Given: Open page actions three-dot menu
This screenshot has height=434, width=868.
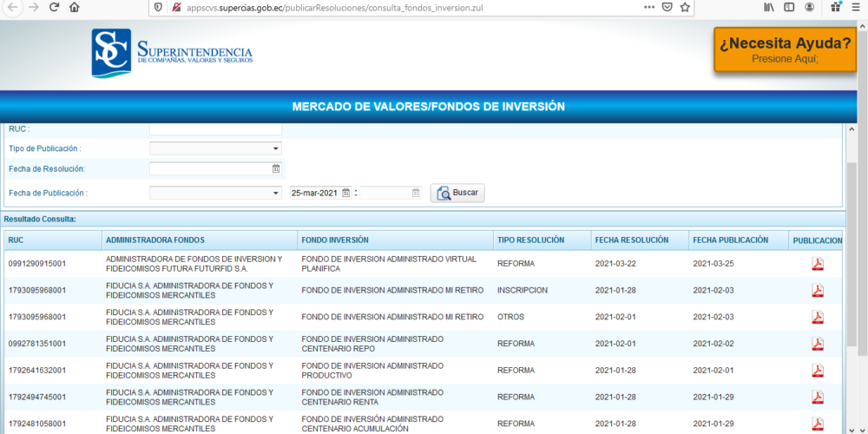Looking at the screenshot, I should pyautogui.click(x=648, y=7).
